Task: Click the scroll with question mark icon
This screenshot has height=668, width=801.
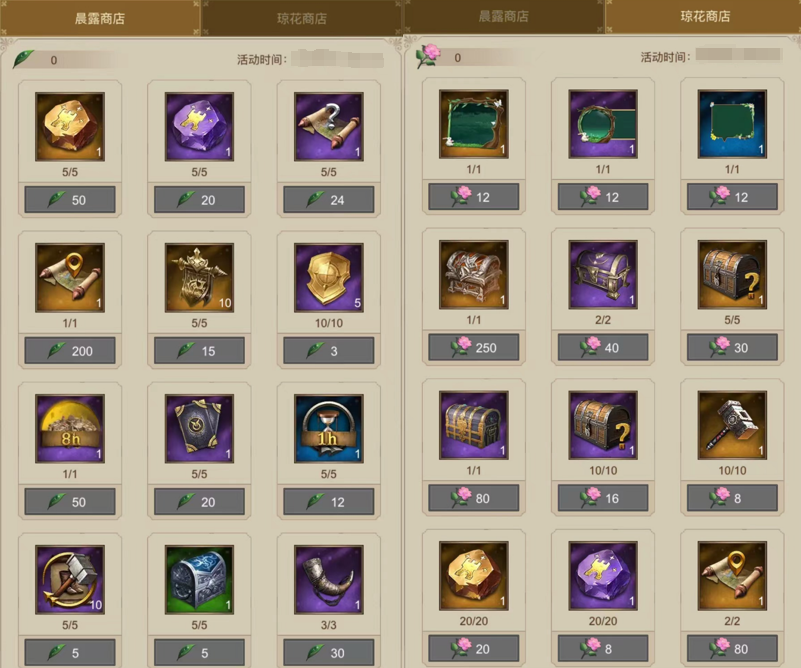Action: (328, 127)
